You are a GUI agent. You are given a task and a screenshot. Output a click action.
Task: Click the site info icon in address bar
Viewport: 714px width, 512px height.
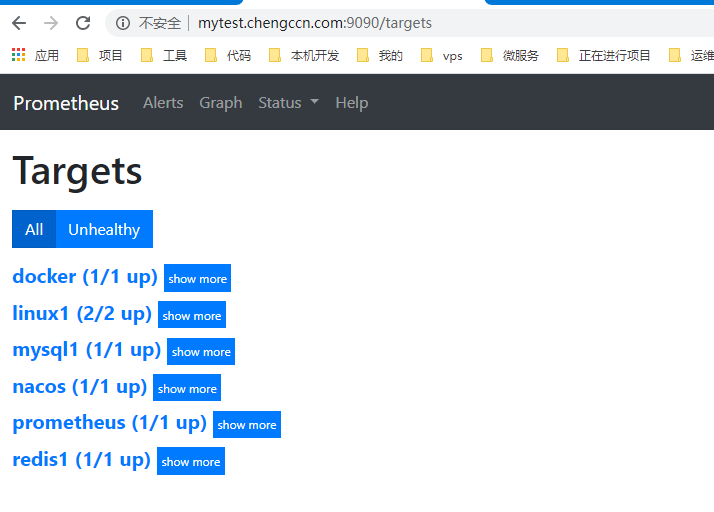(122, 23)
